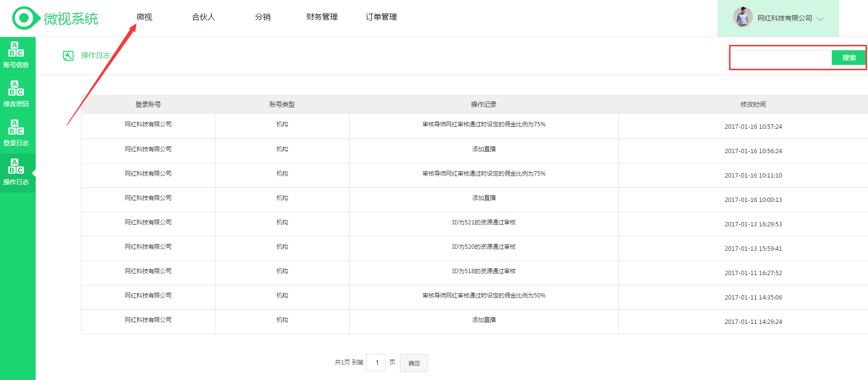868x380 pixels.
Task: Click the 确定 pagination button
Action: (x=414, y=363)
